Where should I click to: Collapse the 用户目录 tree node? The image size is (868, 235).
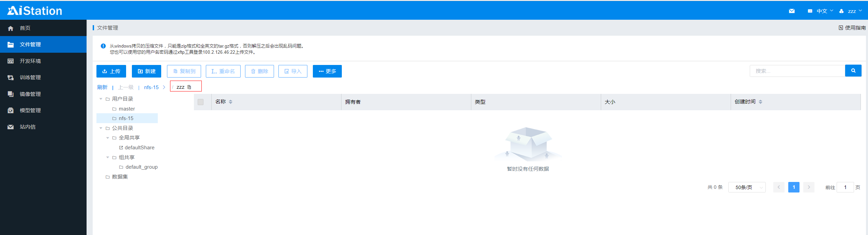[x=101, y=99]
